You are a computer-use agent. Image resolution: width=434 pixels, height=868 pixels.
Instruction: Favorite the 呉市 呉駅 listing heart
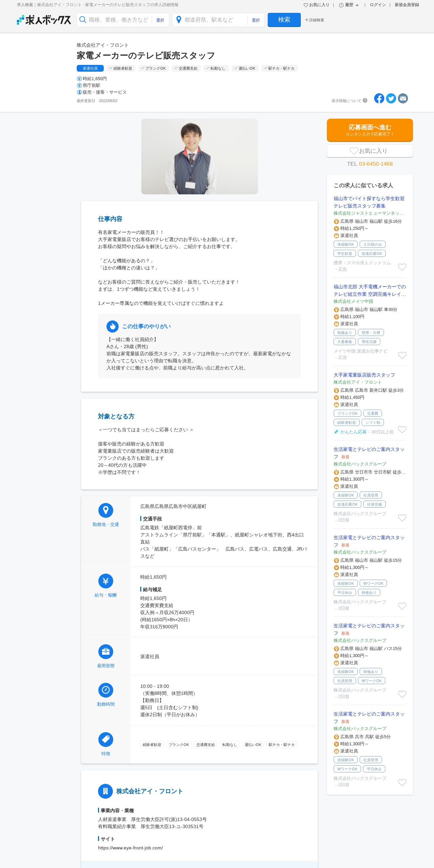pos(402,782)
